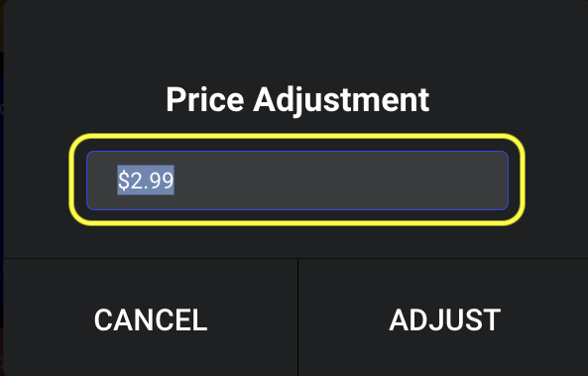The height and width of the screenshot is (376, 588).
Task: Select the Price Adjustment dialog title
Action: 297,100
